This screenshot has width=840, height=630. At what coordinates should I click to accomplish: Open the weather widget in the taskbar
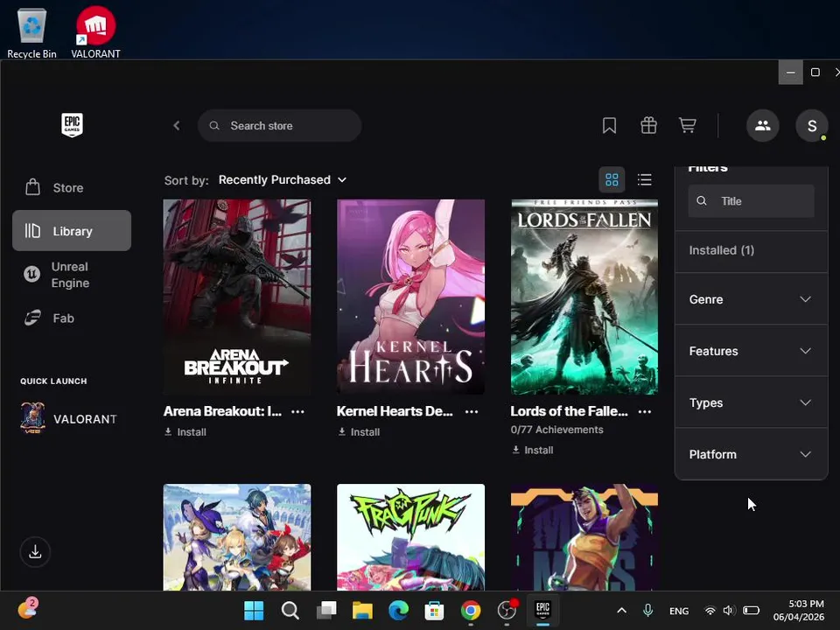point(28,609)
